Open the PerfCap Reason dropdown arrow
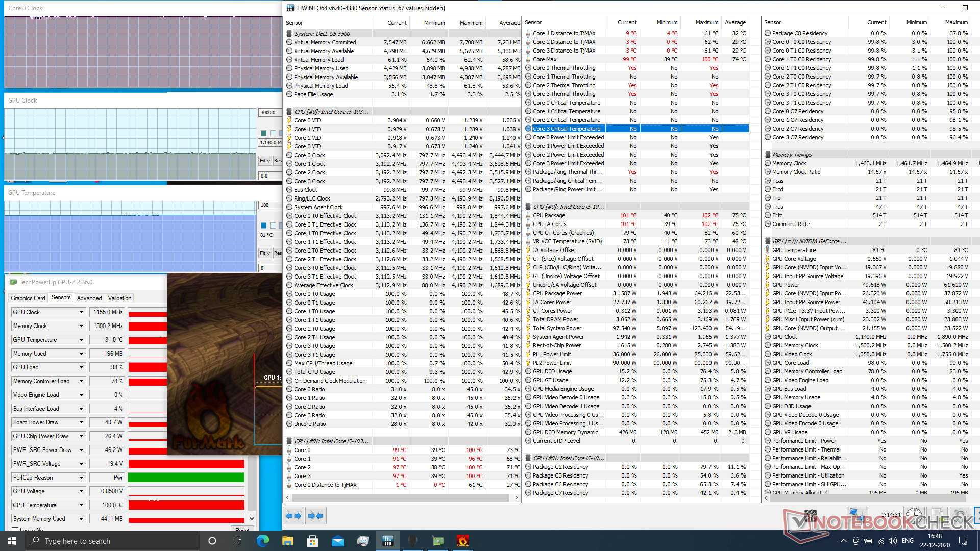 coord(81,478)
